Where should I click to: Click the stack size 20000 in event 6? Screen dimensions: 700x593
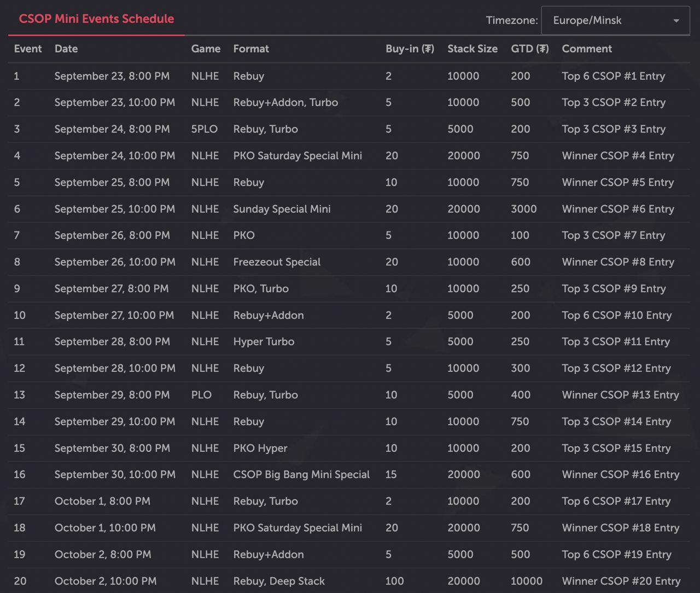click(464, 209)
